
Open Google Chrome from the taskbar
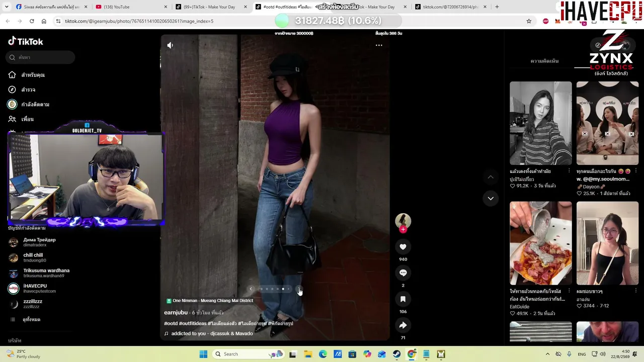coord(412,354)
